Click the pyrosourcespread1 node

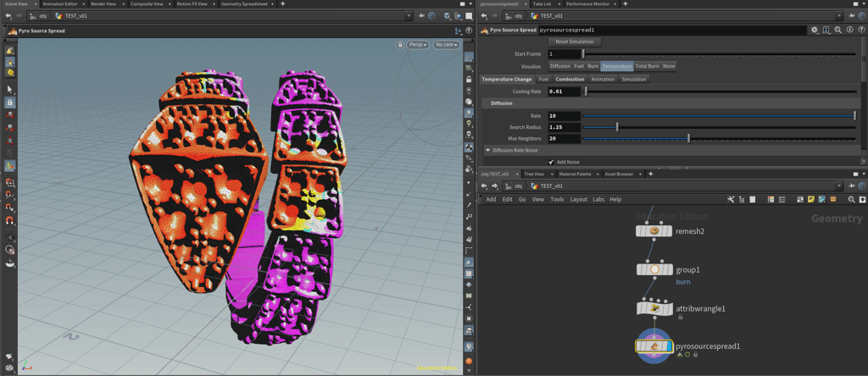[654, 346]
